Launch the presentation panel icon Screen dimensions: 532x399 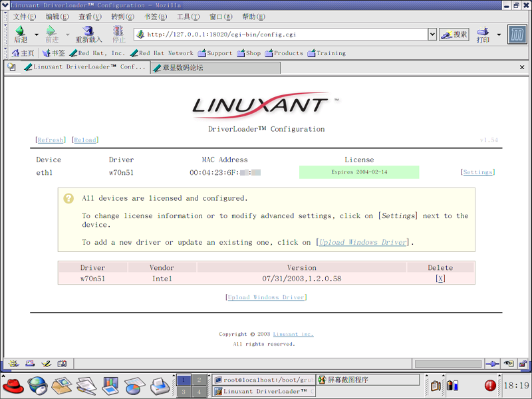click(110, 386)
